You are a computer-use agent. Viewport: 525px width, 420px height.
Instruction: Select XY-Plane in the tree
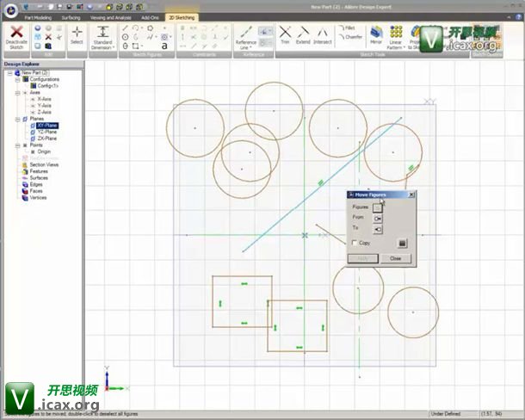(47, 126)
